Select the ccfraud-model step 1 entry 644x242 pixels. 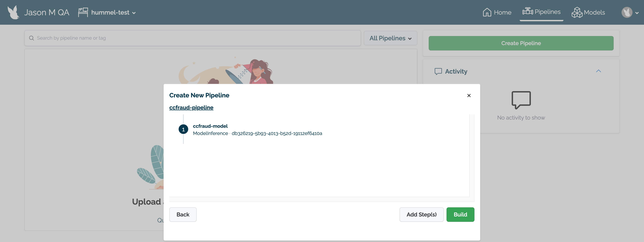click(x=210, y=126)
